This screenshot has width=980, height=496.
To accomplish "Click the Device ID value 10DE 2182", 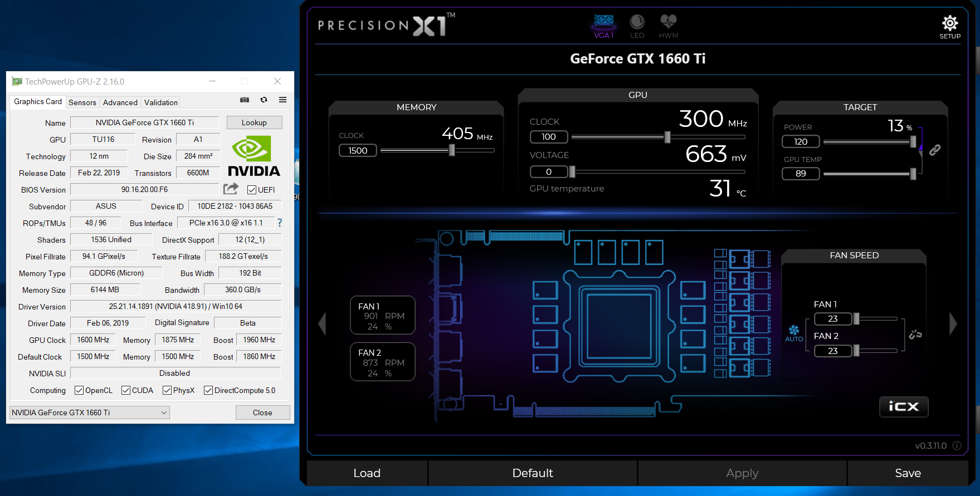I will 235,206.
